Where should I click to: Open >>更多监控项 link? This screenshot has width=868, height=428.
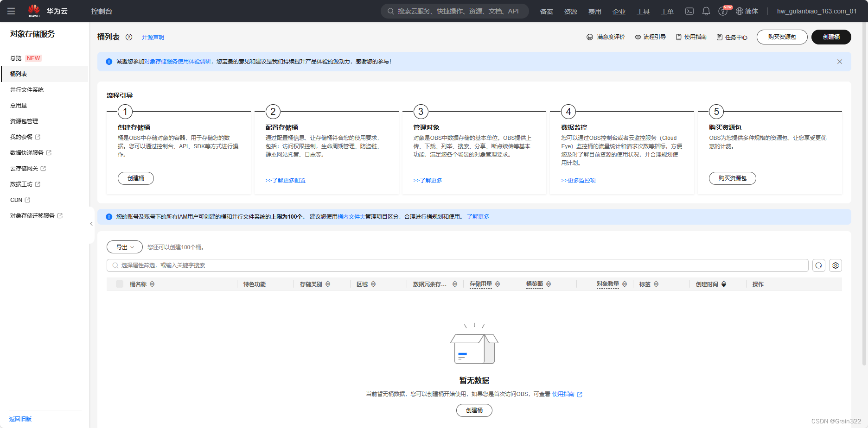[579, 181]
